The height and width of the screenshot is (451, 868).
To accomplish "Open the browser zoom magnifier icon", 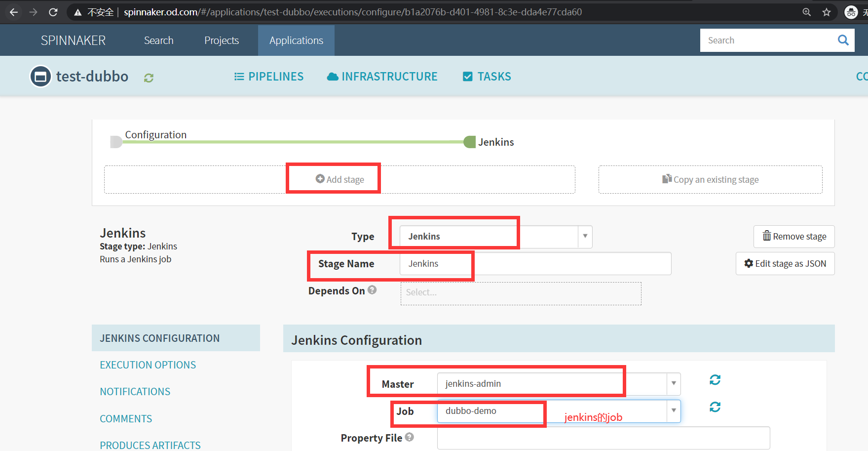I will [807, 12].
